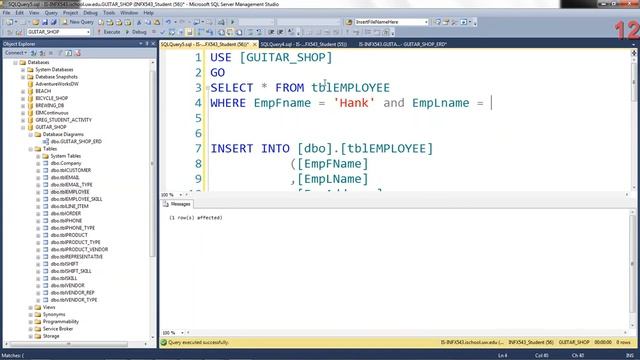Switch to the GUITAR_SHOP_ERD diagram tab
Image resolution: width=640 pixels, height=360 pixels.
coord(402,44)
